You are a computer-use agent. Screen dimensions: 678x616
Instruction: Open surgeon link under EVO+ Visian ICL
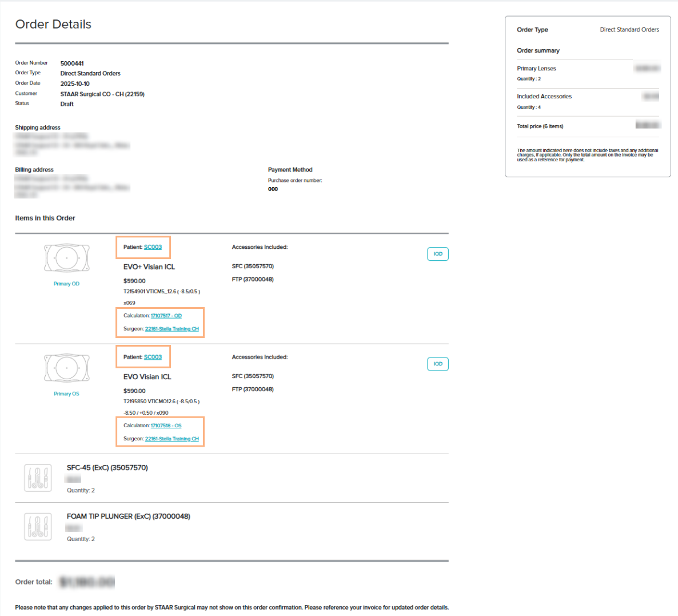pos(172,329)
